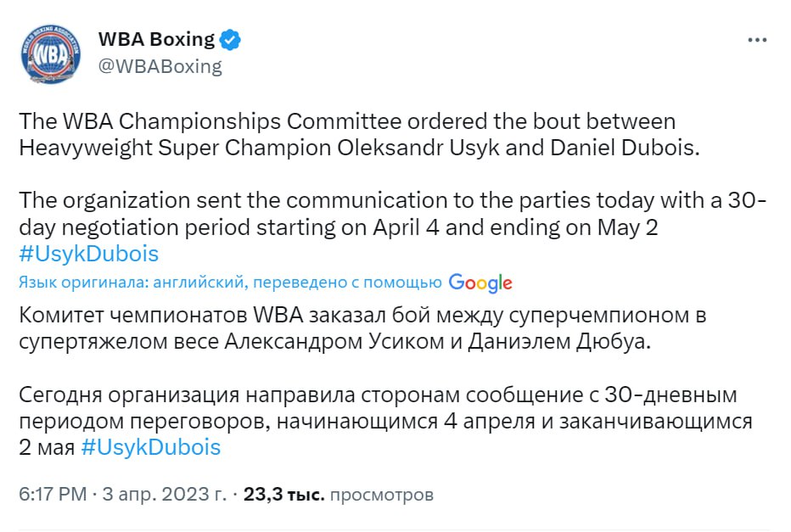Click the English paragraph about 30-day negotiation
791x532 pixels.
392,214
